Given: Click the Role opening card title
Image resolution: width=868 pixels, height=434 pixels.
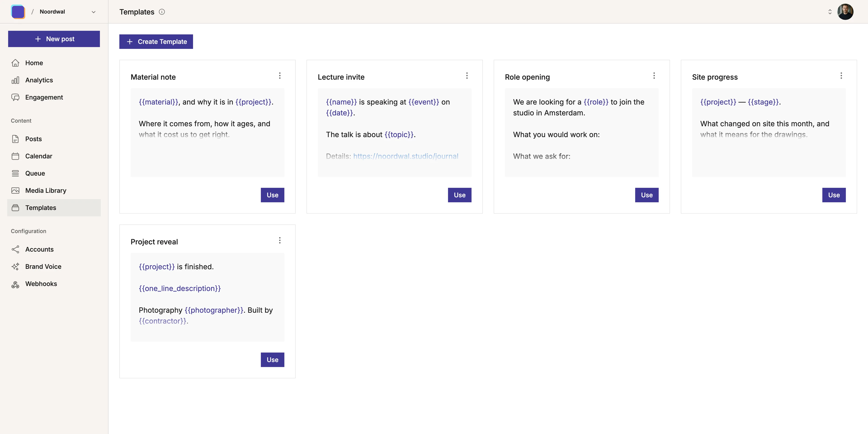Looking at the screenshot, I should (x=527, y=77).
